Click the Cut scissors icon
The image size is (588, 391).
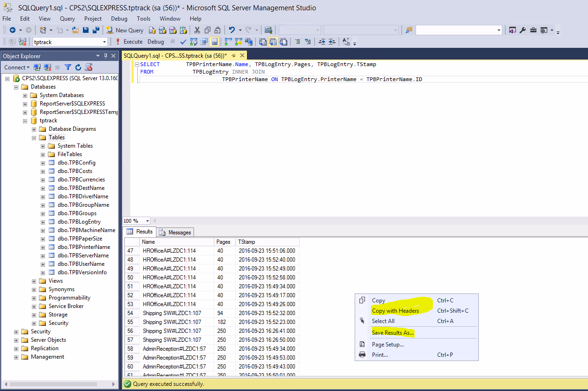coord(197,30)
